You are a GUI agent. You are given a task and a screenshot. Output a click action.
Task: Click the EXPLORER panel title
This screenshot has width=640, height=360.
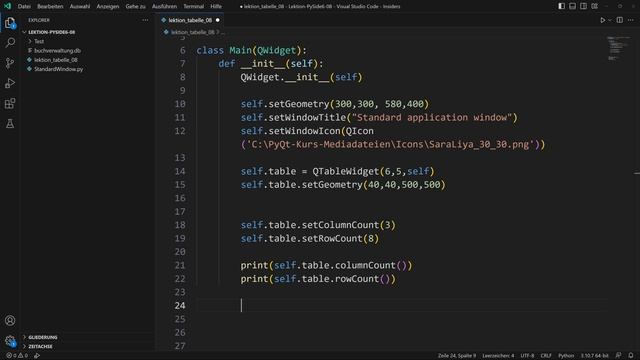[x=39, y=20]
